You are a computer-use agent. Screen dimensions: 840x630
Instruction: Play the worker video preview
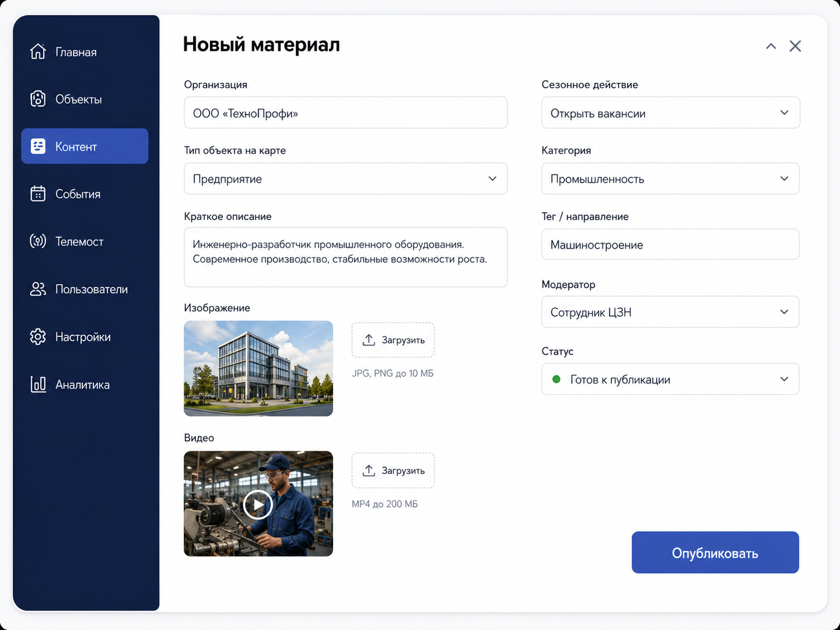(258, 504)
